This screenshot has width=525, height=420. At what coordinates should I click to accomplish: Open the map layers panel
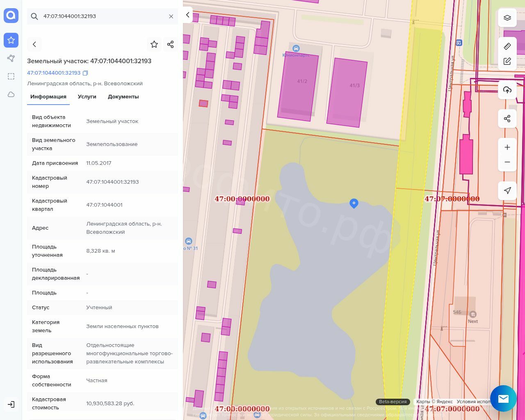pos(507,18)
